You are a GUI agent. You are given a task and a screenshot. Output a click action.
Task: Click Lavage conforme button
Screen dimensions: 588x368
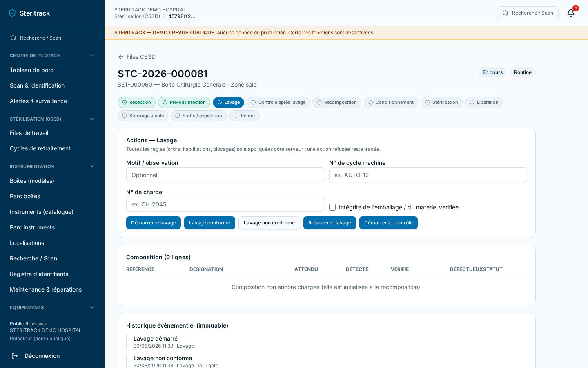(x=209, y=223)
